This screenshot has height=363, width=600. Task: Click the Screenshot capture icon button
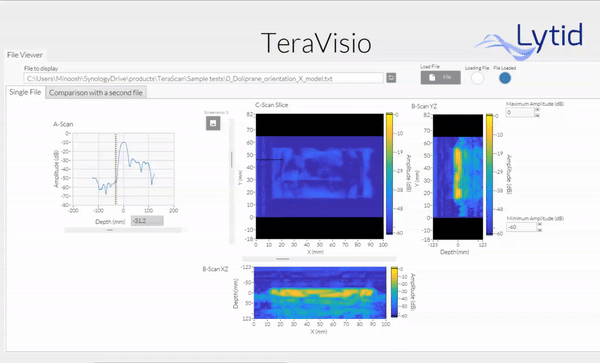coord(213,123)
